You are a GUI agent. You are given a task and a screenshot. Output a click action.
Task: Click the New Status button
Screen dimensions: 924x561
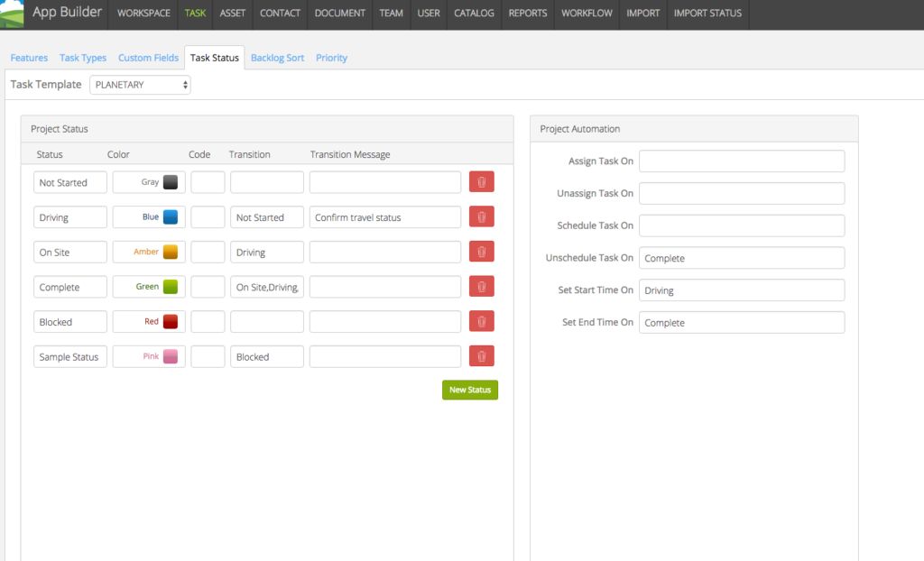pyautogui.click(x=470, y=390)
